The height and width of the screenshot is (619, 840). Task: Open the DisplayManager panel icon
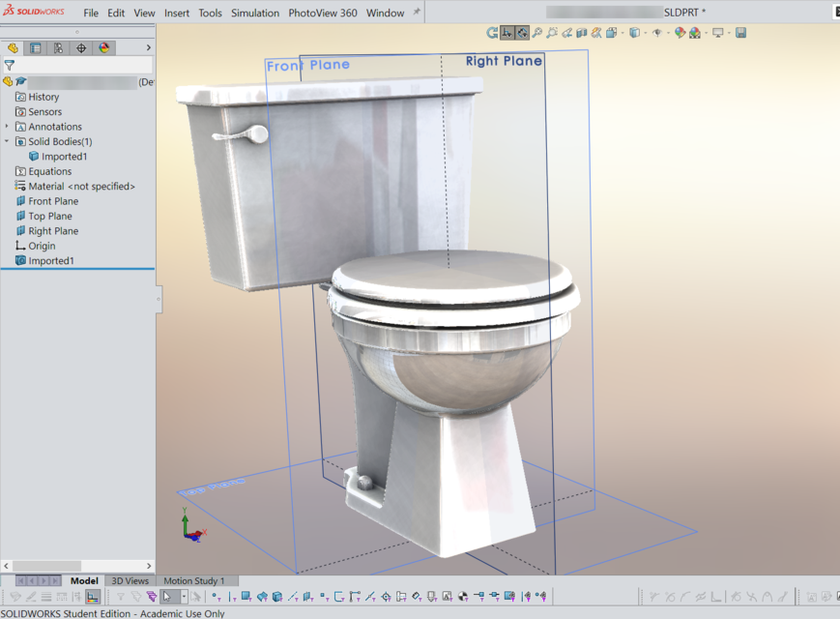[103, 47]
